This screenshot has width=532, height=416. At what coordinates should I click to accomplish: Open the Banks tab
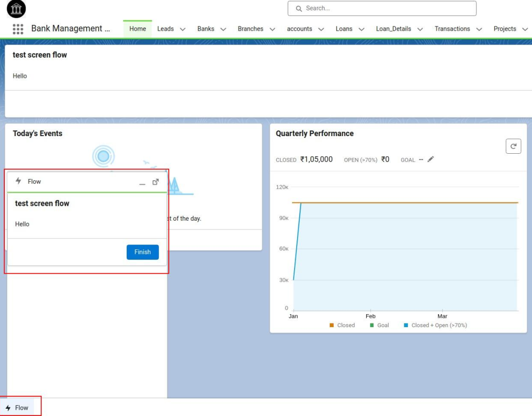pyautogui.click(x=206, y=29)
